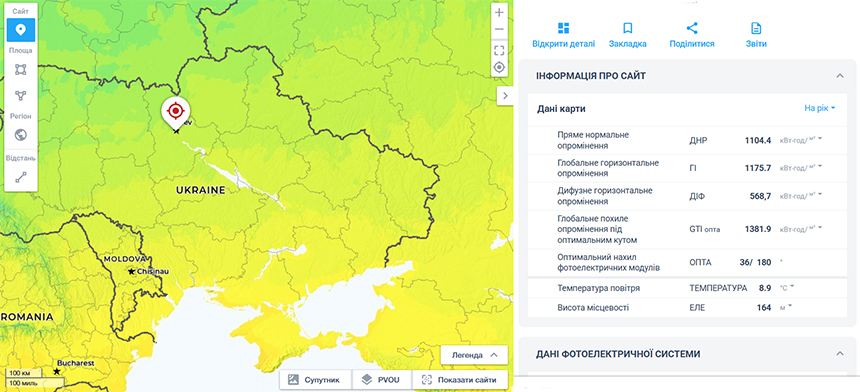Collapse ІНФОРМАЦІЯ ПРО САЙТ section

tap(840, 76)
